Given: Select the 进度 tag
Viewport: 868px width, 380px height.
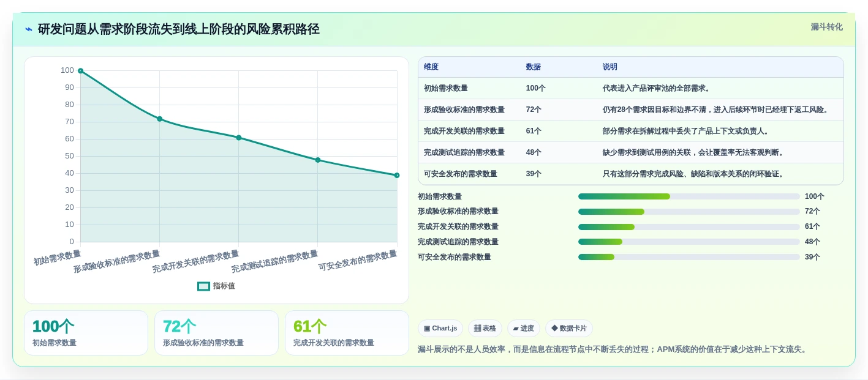Looking at the screenshot, I should coord(524,329).
